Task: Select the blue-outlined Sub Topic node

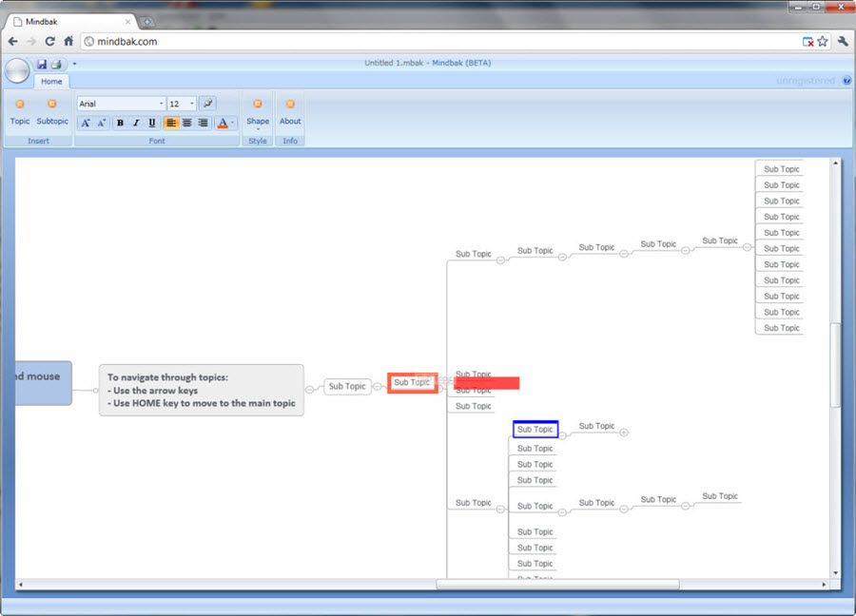Action: [x=535, y=430]
